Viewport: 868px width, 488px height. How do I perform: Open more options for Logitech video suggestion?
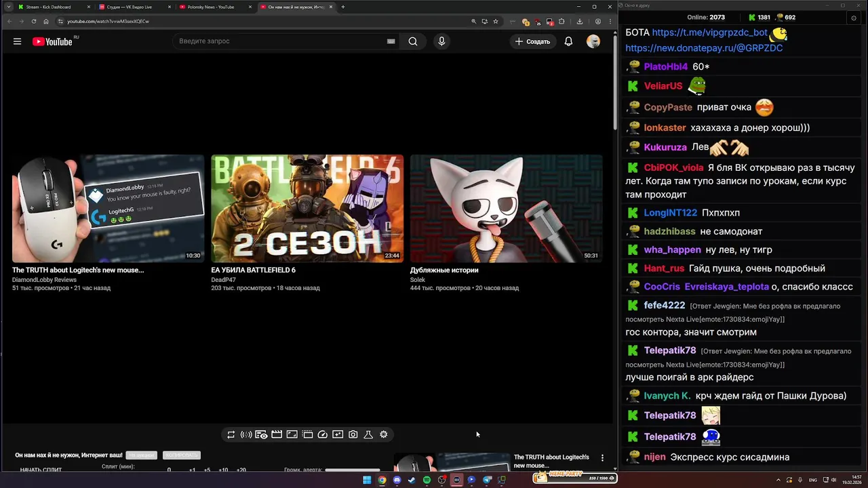tap(602, 458)
